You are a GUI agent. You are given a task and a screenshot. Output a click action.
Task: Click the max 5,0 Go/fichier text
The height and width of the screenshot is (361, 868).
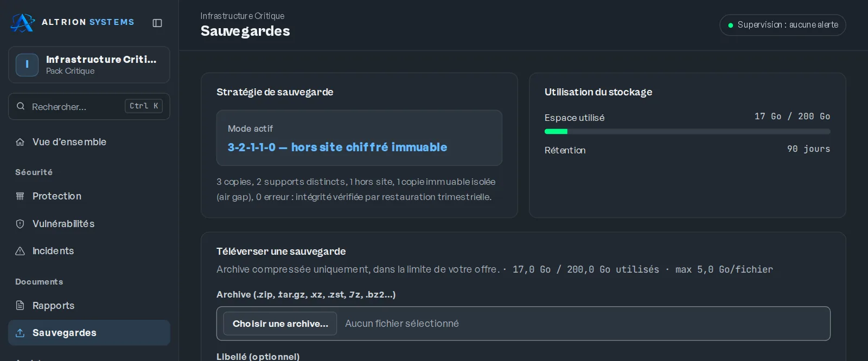click(x=724, y=269)
